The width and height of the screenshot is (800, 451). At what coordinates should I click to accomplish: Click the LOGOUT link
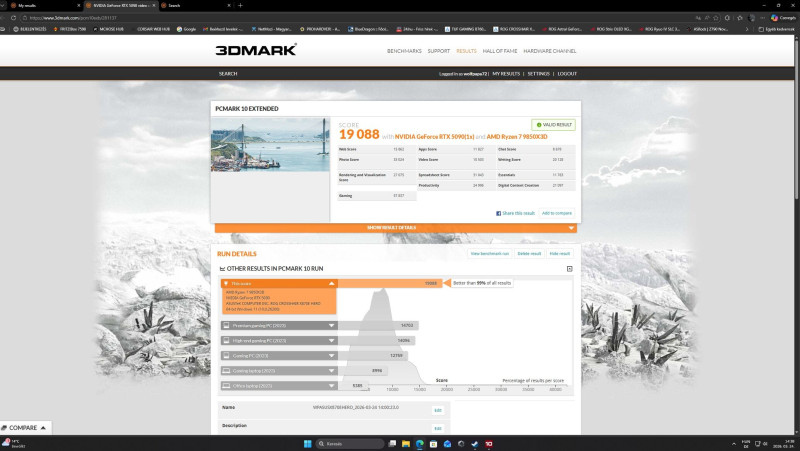click(x=567, y=74)
